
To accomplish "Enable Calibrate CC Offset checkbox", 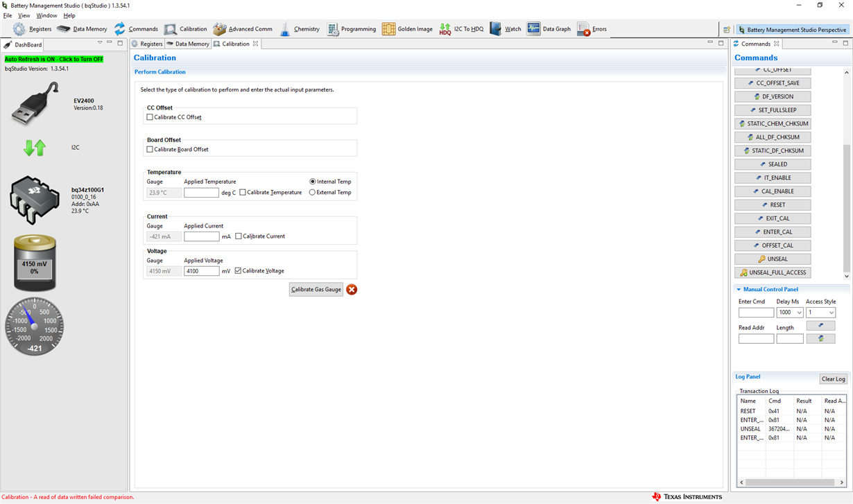I will click(x=150, y=117).
